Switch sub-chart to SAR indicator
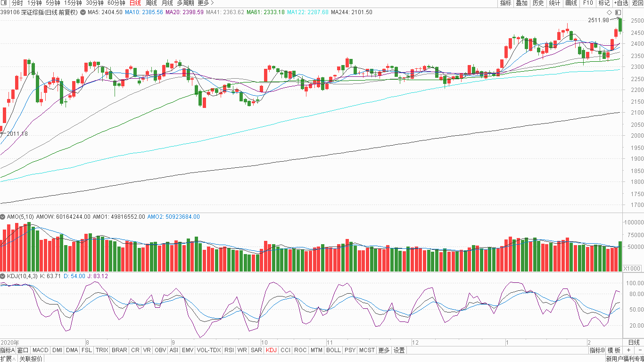Viewport: 644px width, 362px height. point(256,350)
